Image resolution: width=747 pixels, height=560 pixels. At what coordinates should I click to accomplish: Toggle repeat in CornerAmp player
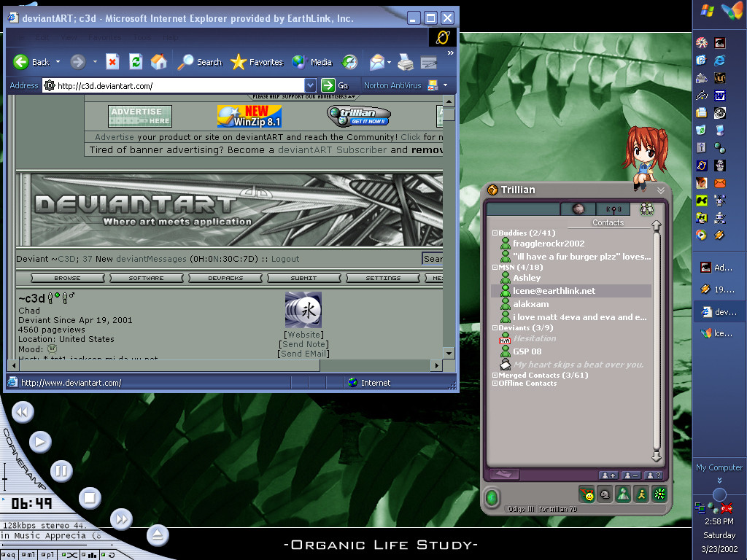[x=109, y=555]
